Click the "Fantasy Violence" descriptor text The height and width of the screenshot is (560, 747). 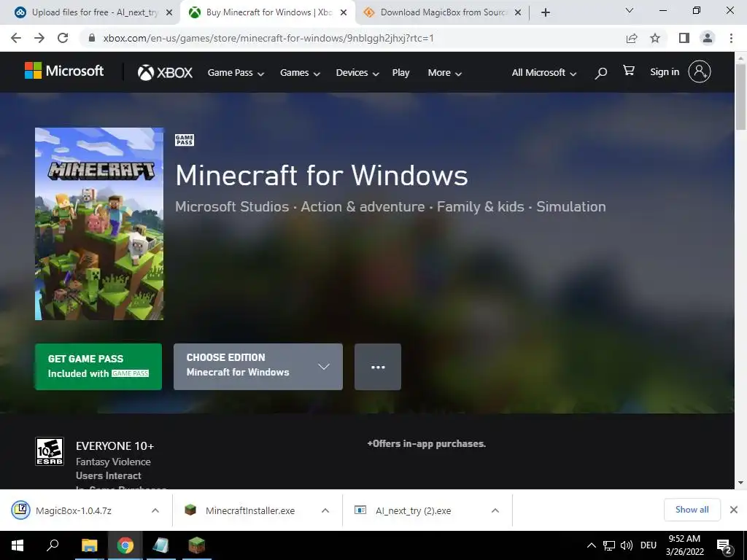[113, 462]
